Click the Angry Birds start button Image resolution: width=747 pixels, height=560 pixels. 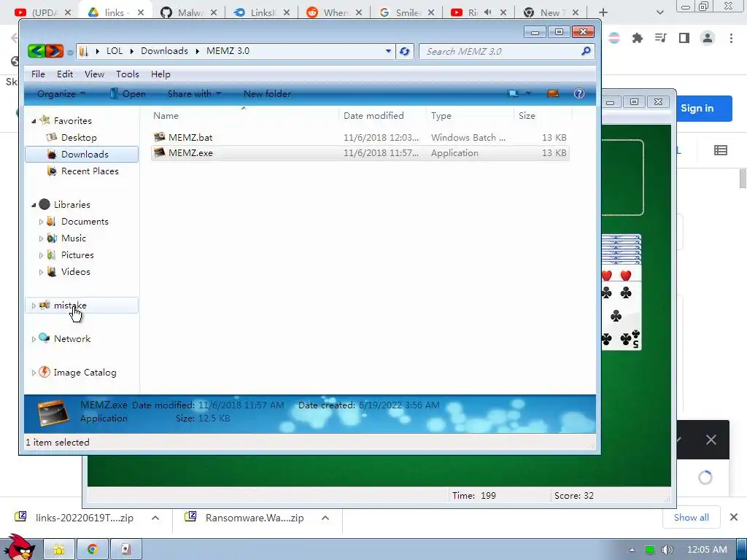point(18,547)
